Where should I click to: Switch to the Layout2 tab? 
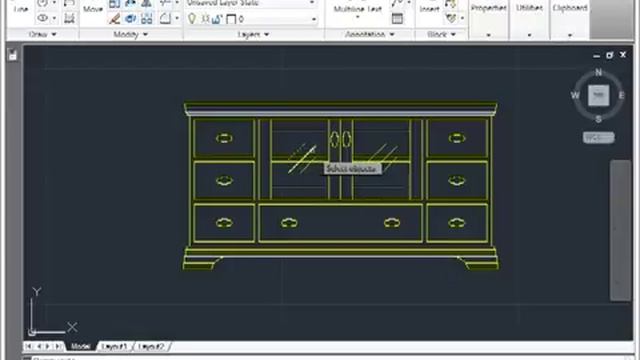click(x=151, y=347)
